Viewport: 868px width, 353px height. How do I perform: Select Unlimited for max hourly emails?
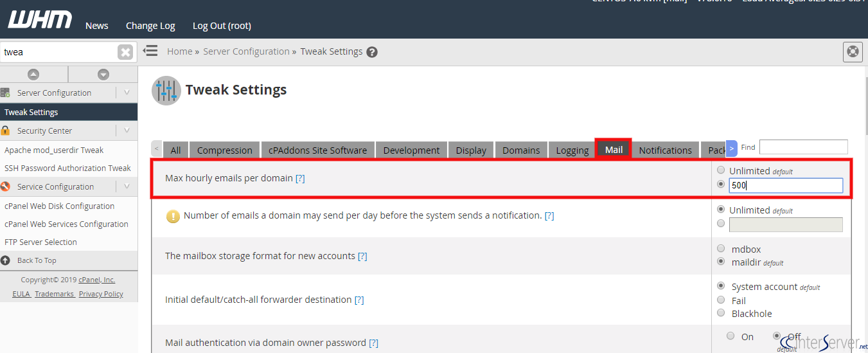(x=721, y=170)
